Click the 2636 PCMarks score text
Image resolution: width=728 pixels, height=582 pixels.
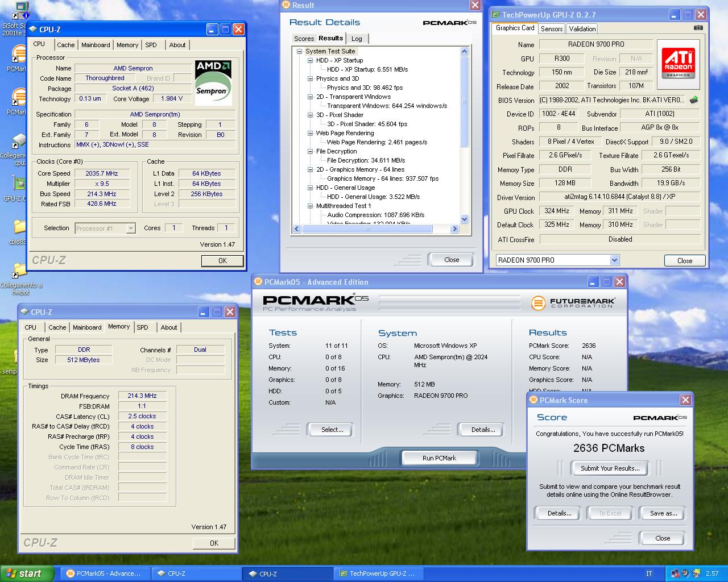pyautogui.click(x=609, y=448)
